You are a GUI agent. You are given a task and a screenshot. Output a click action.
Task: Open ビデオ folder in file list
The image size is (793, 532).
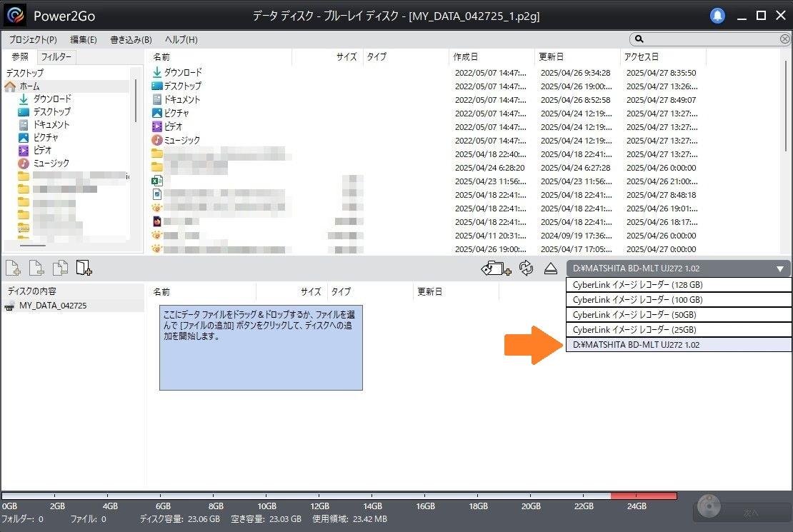coord(173,126)
